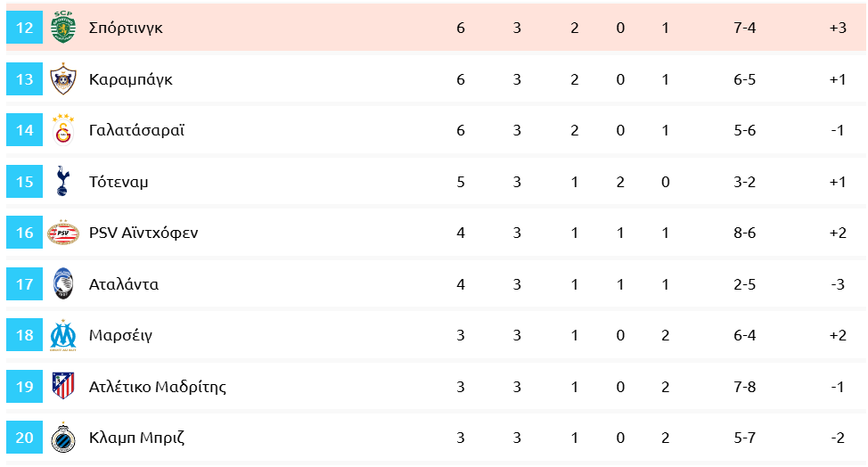
Task: Open the Σπόρτινγκ team link
Action: click(126, 28)
